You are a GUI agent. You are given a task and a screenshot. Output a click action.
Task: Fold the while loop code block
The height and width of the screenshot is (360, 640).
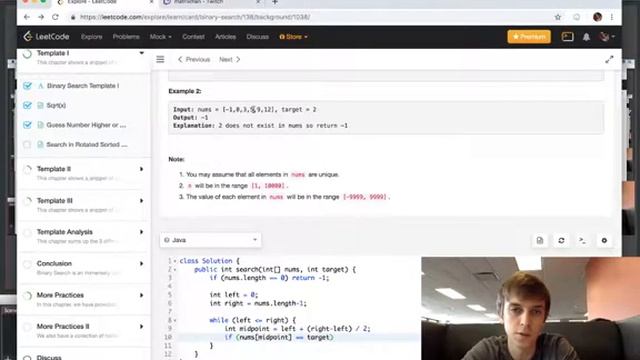pos(175,320)
